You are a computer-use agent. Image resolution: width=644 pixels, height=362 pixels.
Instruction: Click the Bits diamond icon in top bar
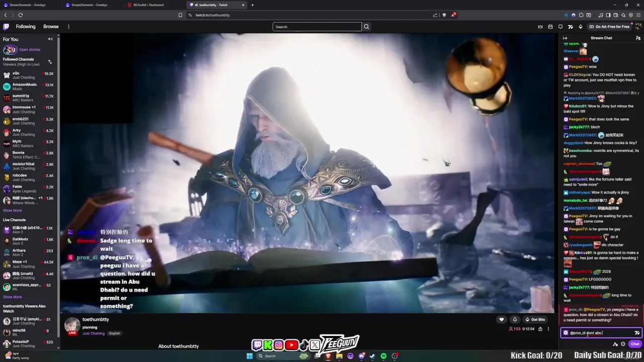(x=581, y=27)
